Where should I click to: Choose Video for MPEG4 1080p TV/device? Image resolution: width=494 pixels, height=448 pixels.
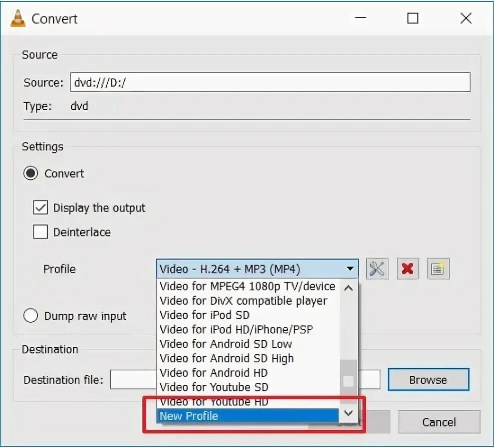tap(248, 286)
